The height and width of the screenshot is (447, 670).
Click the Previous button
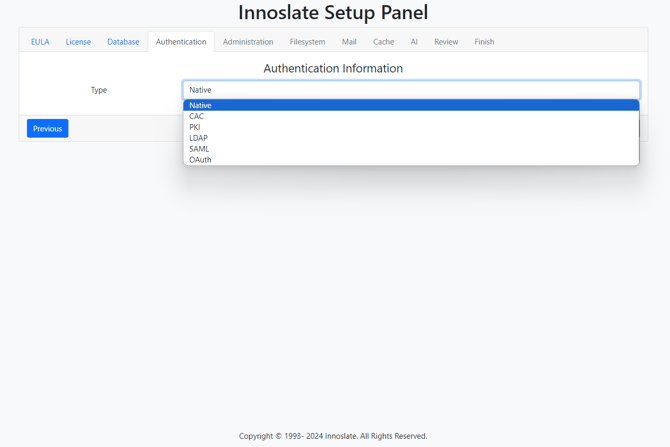pos(47,128)
